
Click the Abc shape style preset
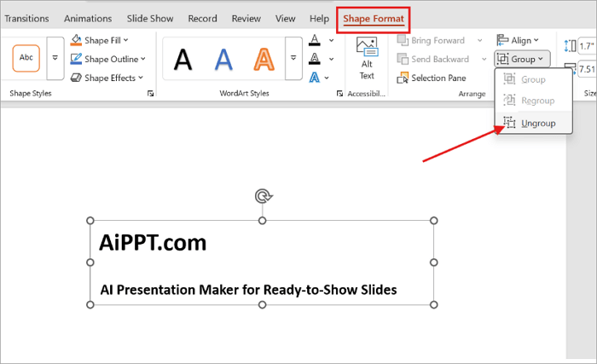26,58
